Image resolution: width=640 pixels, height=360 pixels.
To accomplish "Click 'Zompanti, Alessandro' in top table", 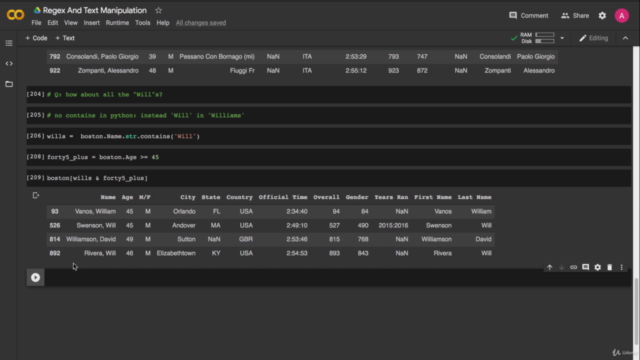I will pos(108,71).
